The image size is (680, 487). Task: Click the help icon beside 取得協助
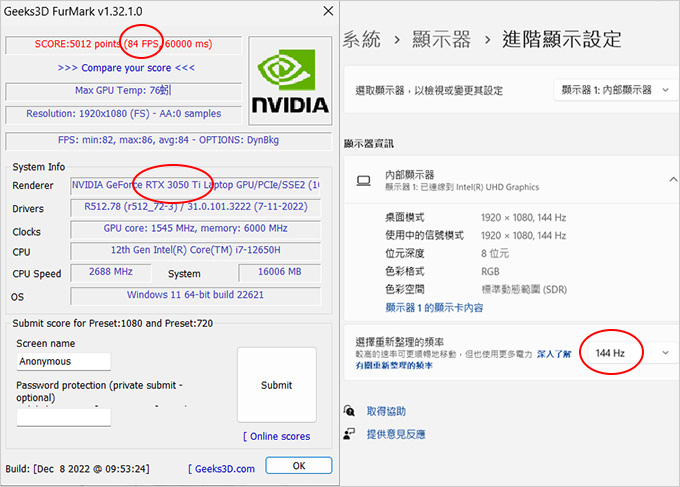(349, 411)
